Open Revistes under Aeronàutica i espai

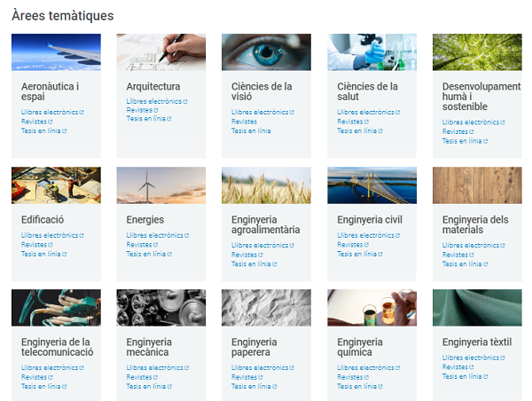[36, 122]
